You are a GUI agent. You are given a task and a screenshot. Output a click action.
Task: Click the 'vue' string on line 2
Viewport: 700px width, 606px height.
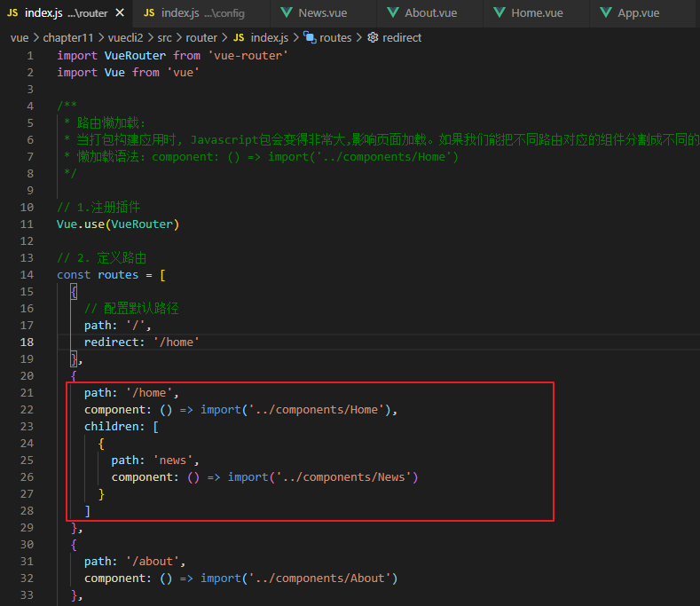183,73
